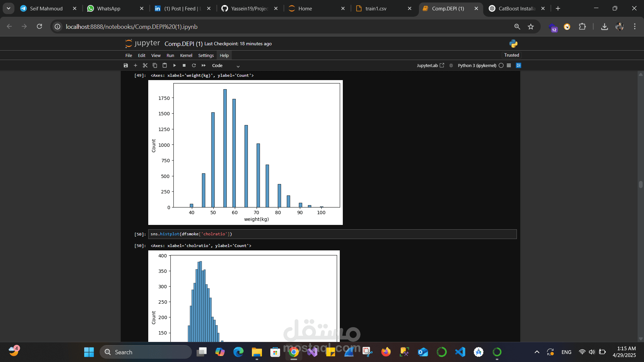Insert a new cell below with the plus icon
Image resolution: width=644 pixels, height=362 pixels.
[136, 65]
